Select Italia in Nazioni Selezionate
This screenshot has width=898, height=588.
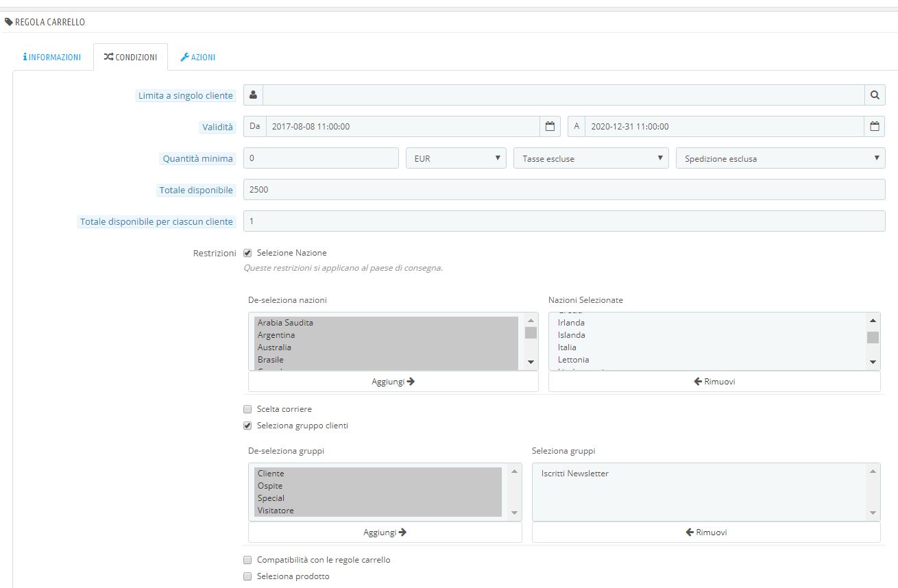click(x=707, y=347)
